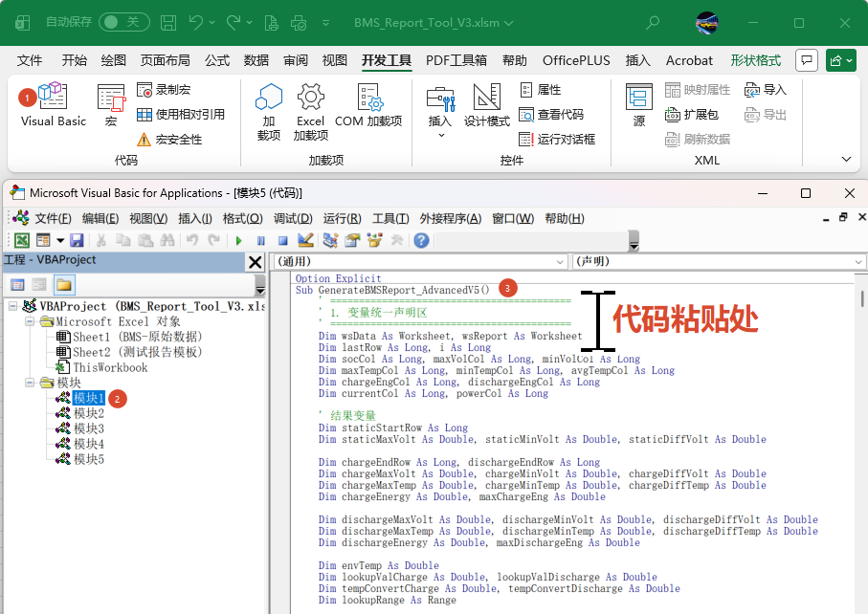This screenshot has width=868, height=614.
Task: Open Excel 加载项 add-ins dialog
Action: 310,111
